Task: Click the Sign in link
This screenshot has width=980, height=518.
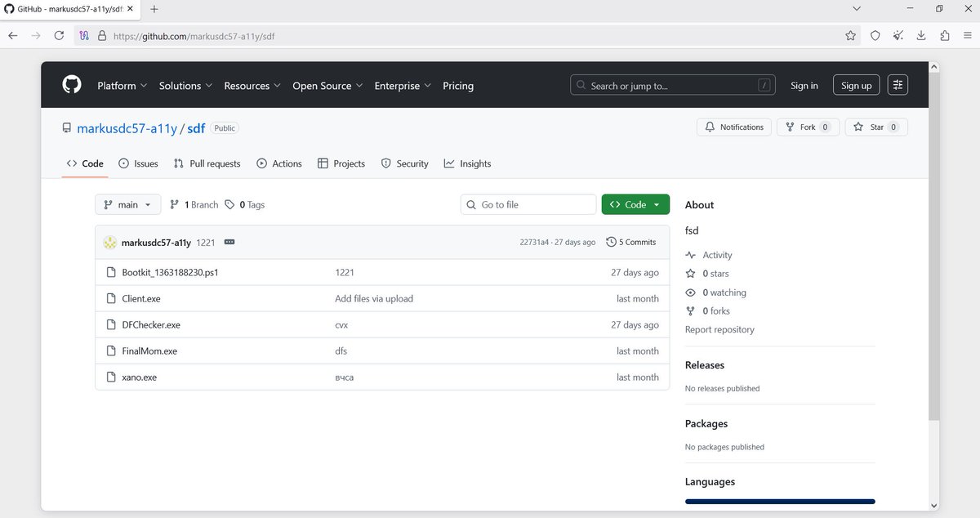Action: [804, 85]
